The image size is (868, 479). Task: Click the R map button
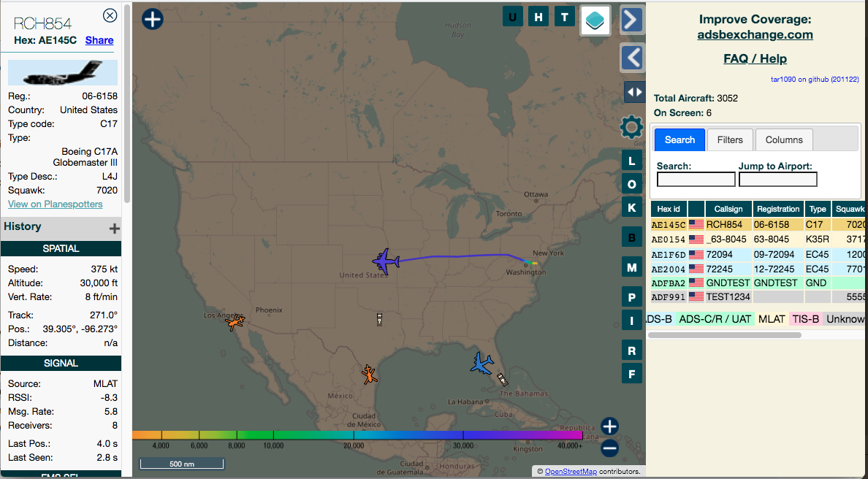click(631, 350)
